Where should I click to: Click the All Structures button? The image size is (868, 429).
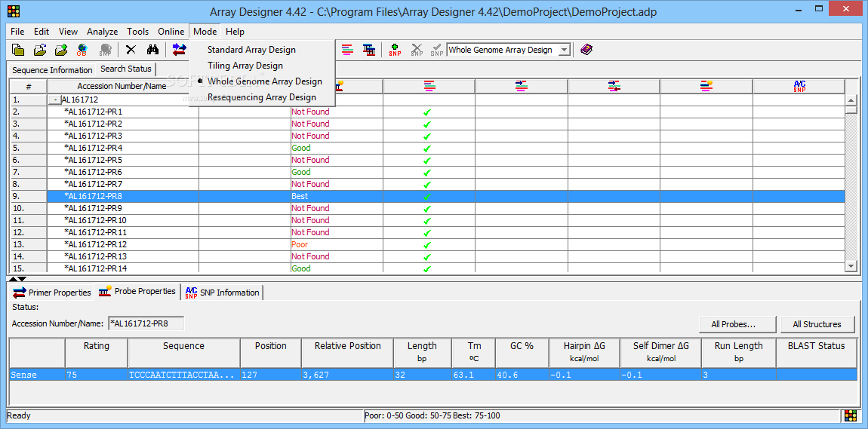817,324
